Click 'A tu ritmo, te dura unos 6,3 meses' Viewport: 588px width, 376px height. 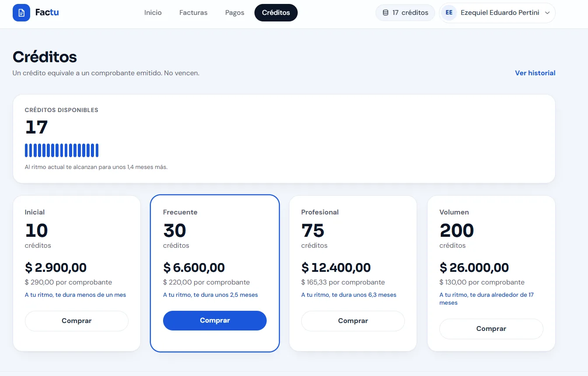[349, 295]
